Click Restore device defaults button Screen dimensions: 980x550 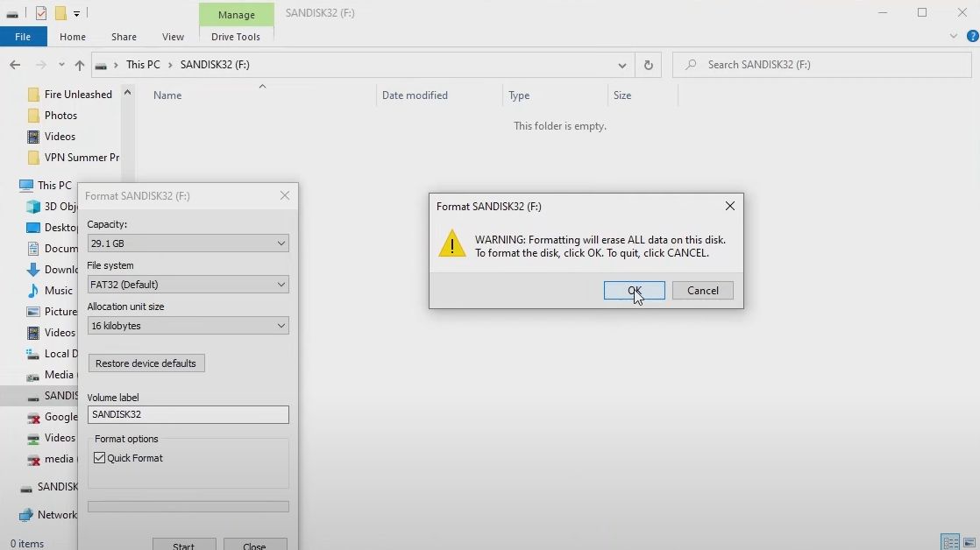click(146, 363)
